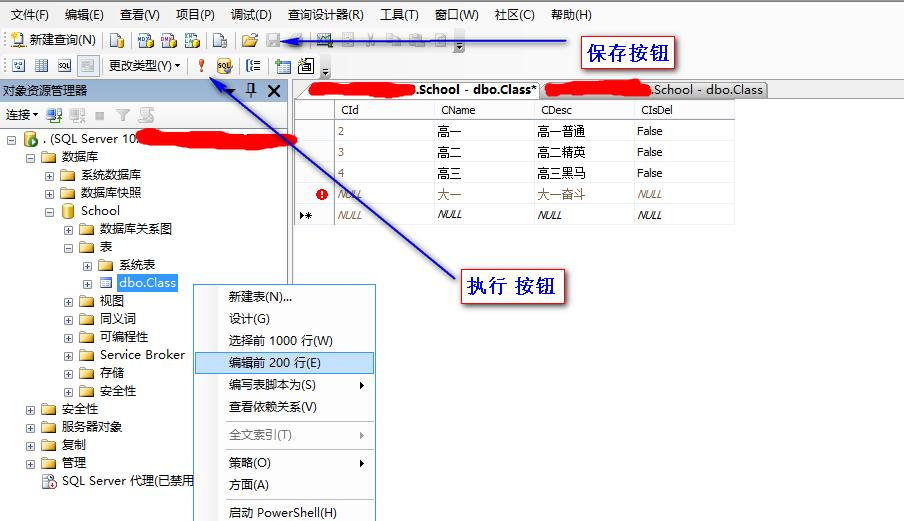
Task: Click the red error icon on 大一 row
Action: [322, 194]
